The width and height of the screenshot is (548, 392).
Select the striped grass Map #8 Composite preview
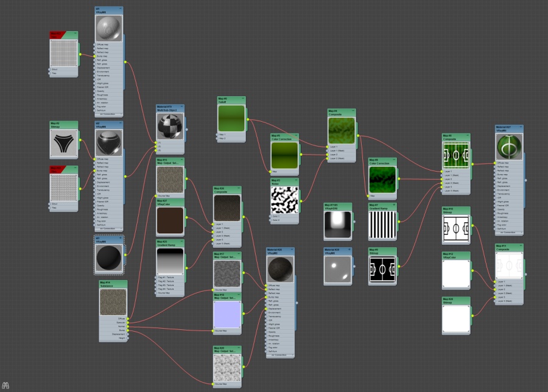coord(456,155)
